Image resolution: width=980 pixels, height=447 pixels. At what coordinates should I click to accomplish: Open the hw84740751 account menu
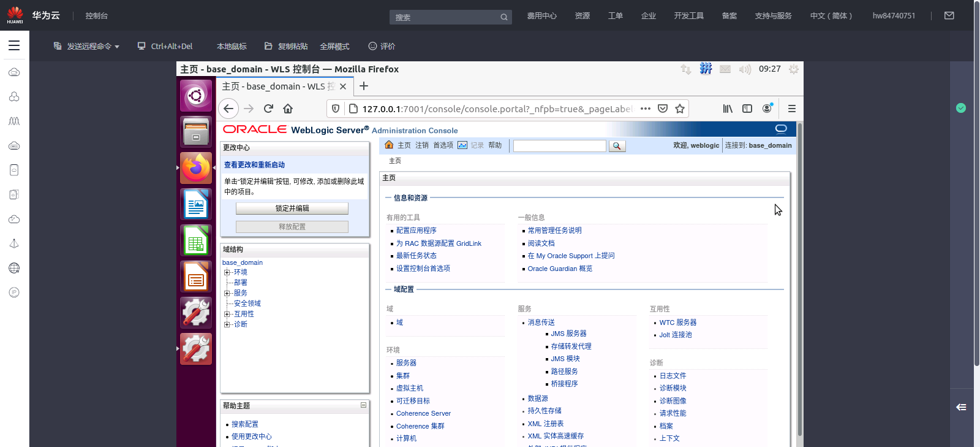coord(894,16)
